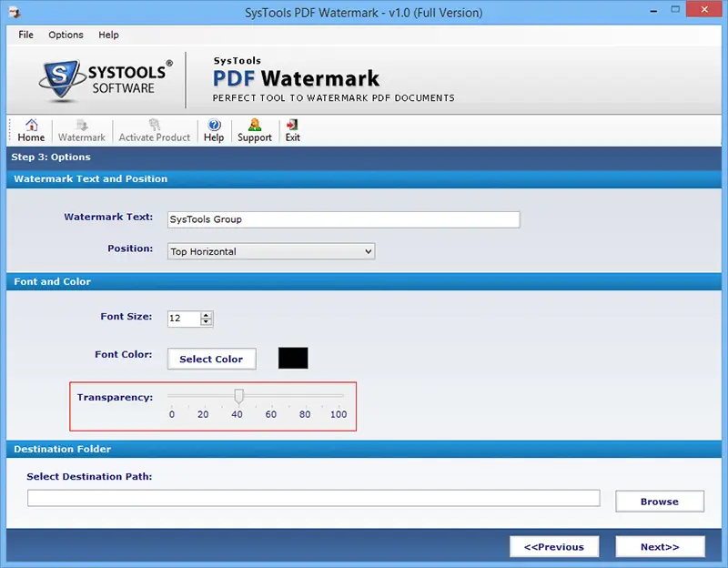Click the 'Select Destination Path:' label
The height and width of the screenshot is (568, 728).
(89, 476)
